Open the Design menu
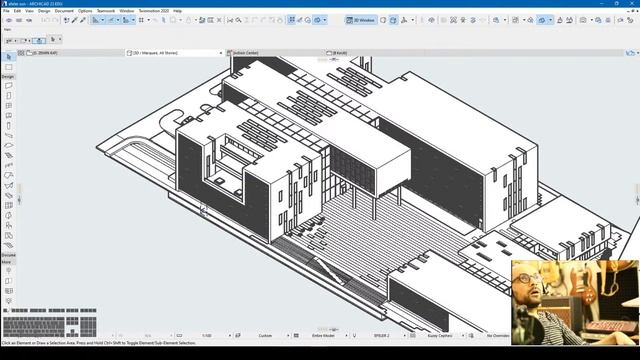640x360 pixels. [x=44, y=11]
